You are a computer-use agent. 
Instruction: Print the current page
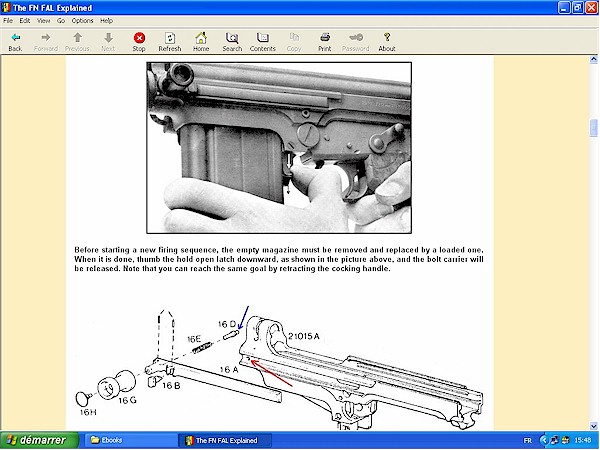[324, 42]
